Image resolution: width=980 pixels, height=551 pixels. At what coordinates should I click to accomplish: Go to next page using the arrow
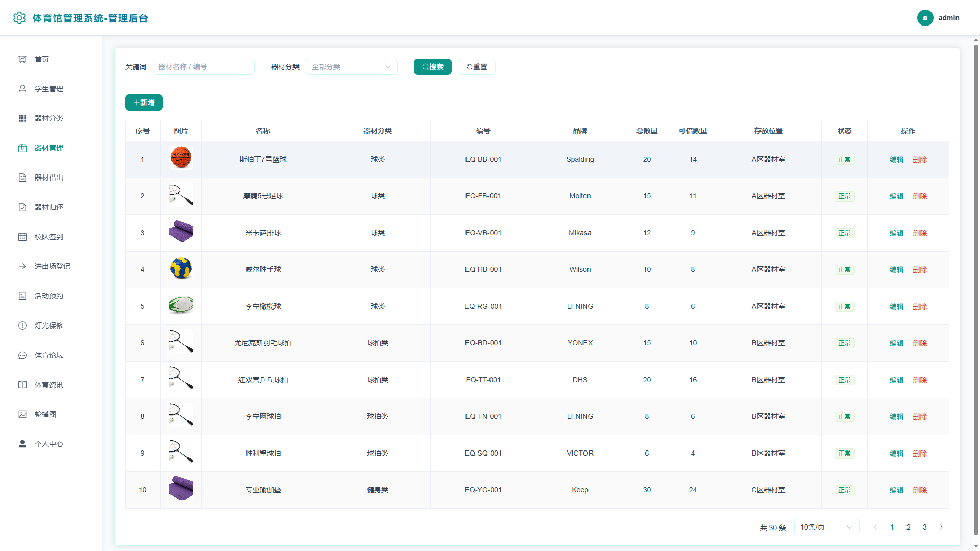(941, 527)
